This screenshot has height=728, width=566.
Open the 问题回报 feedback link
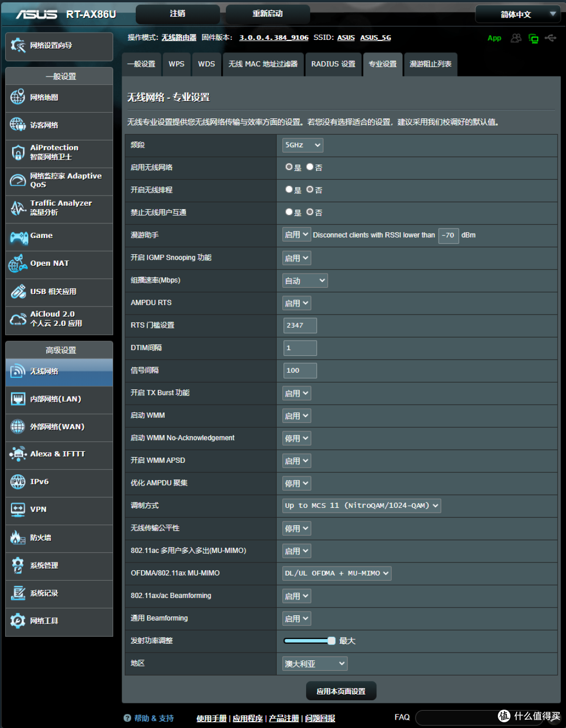pyautogui.click(x=320, y=719)
